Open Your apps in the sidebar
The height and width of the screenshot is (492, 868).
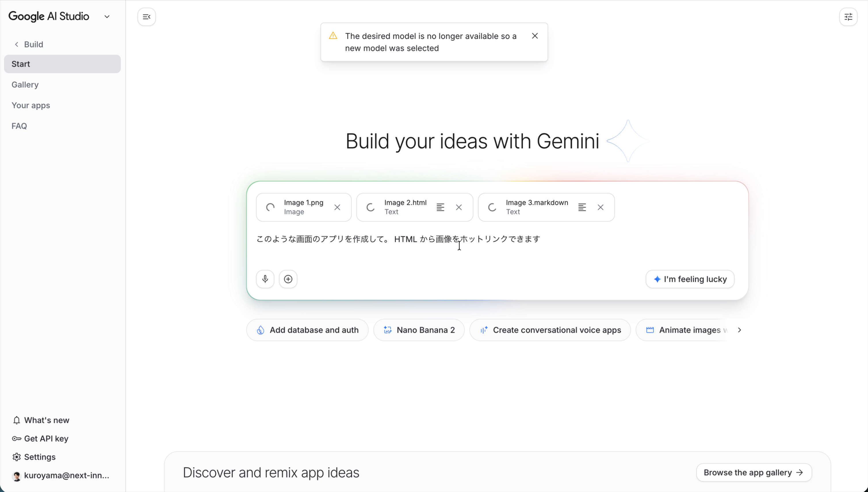pyautogui.click(x=31, y=105)
